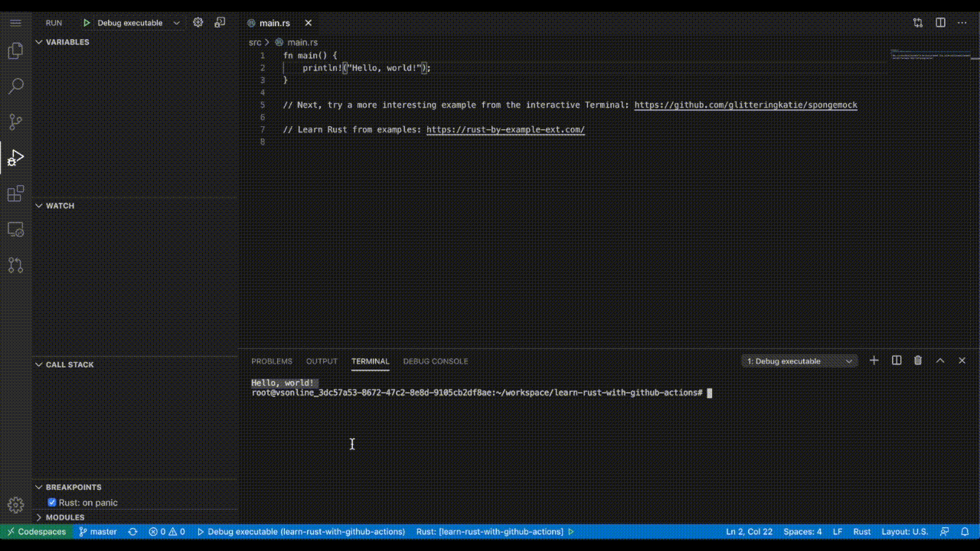Screen dimensions: 980x551
Task: Open notifications bell in status bar
Action: pos(965,531)
